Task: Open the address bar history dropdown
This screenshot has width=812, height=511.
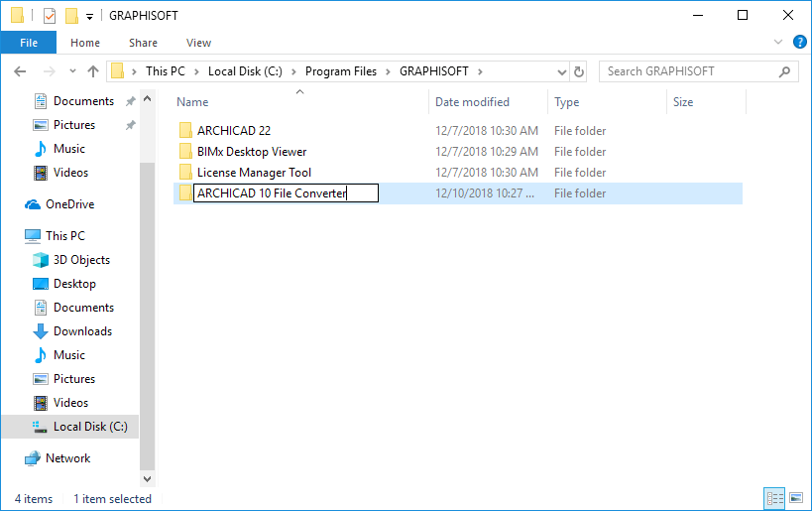Action: (x=561, y=72)
